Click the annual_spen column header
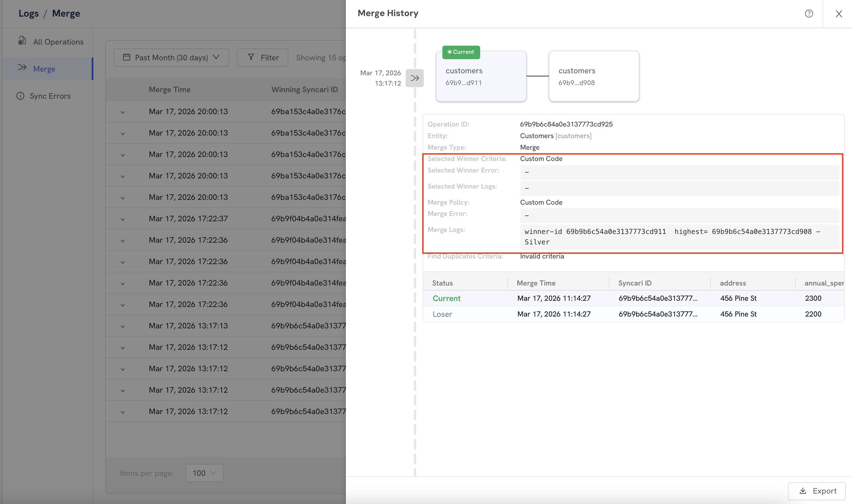 pyautogui.click(x=824, y=283)
